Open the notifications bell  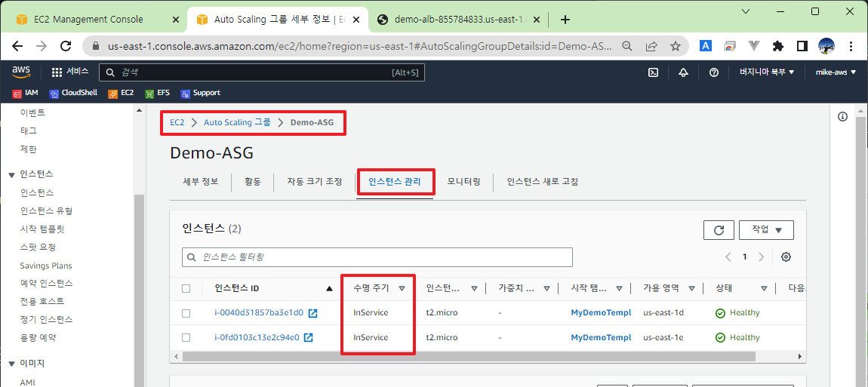[x=683, y=72]
